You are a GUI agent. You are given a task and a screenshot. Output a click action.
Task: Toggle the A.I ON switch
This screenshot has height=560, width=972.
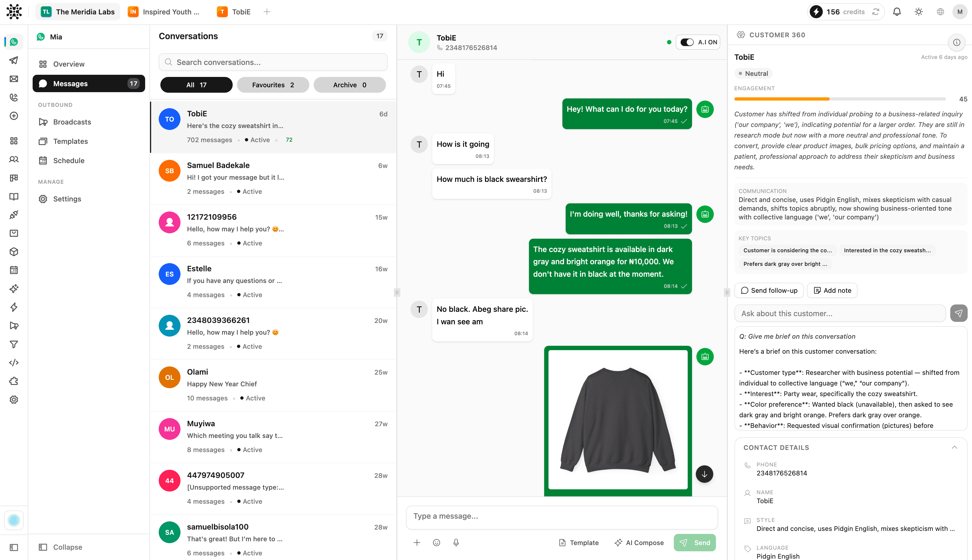[687, 42]
